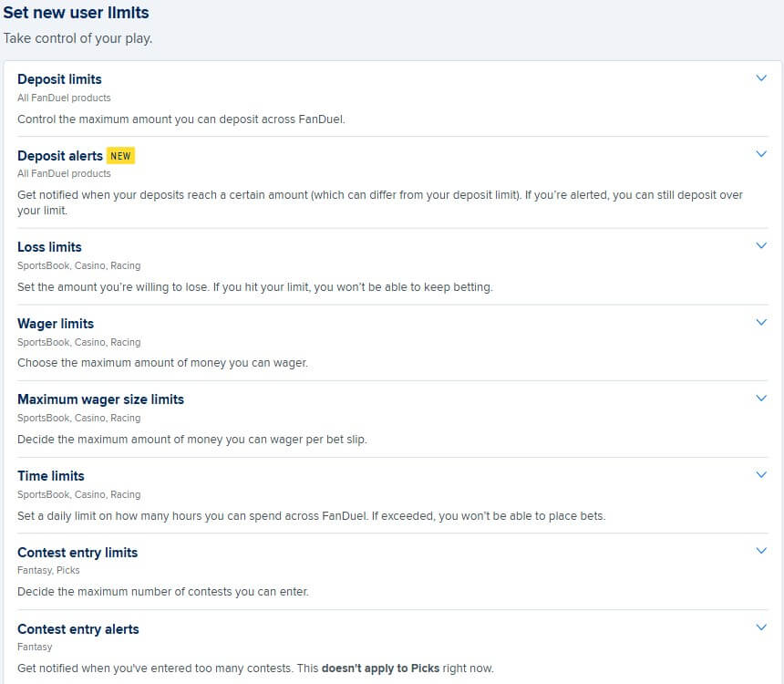784x684 pixels.
Task: Click the Loss limits chevron icon
Action: click(x=761, y=246)
